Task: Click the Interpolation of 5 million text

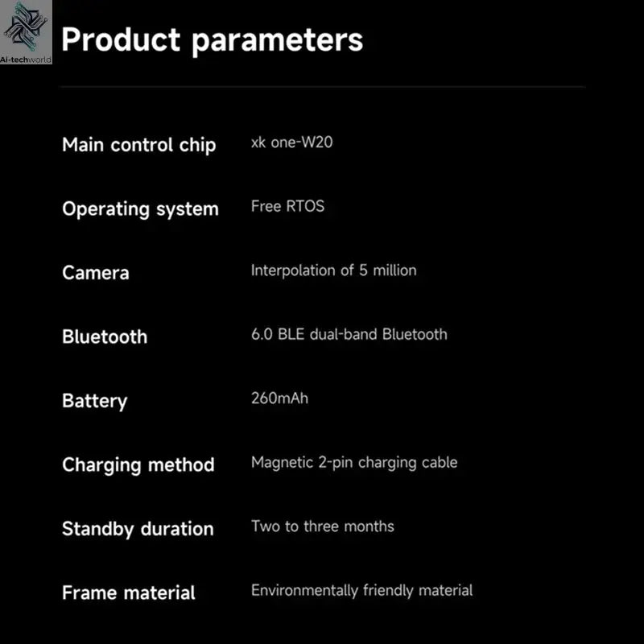Action: pos(333,270)
